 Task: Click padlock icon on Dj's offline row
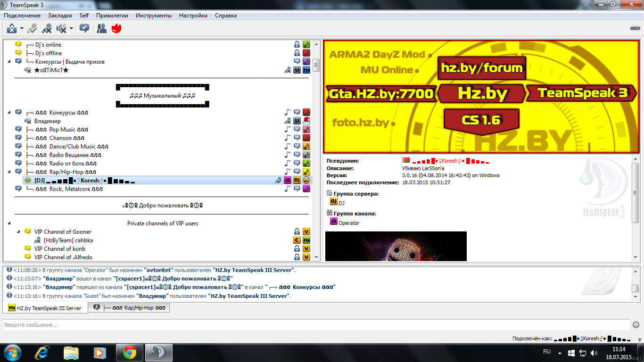coord(297,53)
